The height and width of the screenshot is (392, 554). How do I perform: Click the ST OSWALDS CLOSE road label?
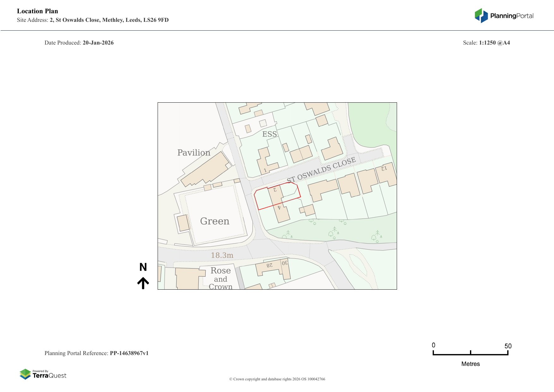[x=321, y=170]
